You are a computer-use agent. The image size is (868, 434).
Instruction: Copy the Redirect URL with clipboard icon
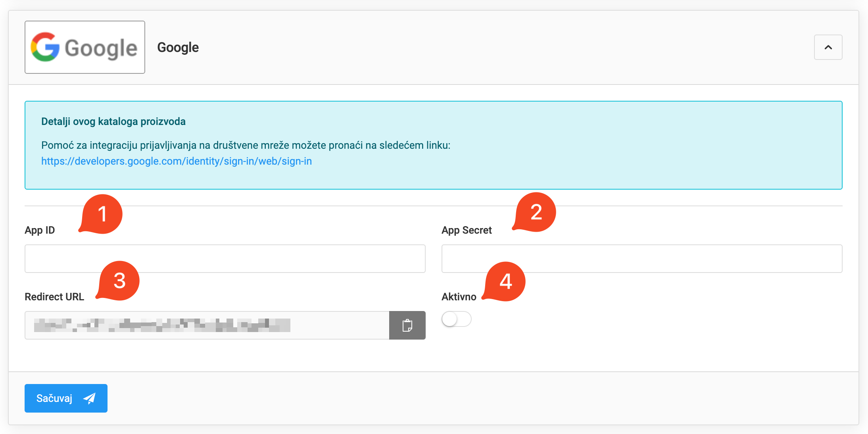click(407, 325)
